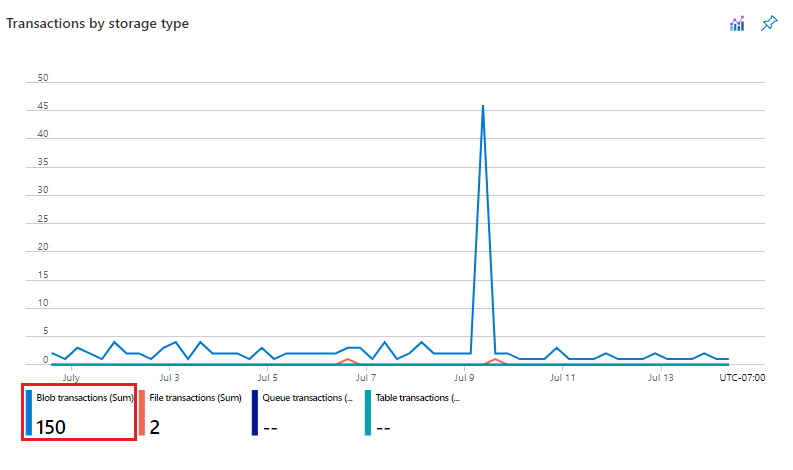
Task: Click the Jul 11 x-axis label
Action: [563, 378]
